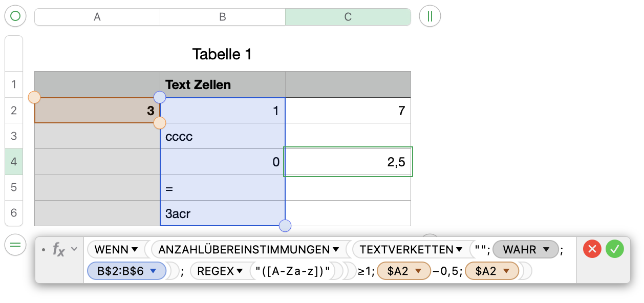Click the Tabelle 1 title
Viewport: 644px width, 303px height.
coord(222,54)
